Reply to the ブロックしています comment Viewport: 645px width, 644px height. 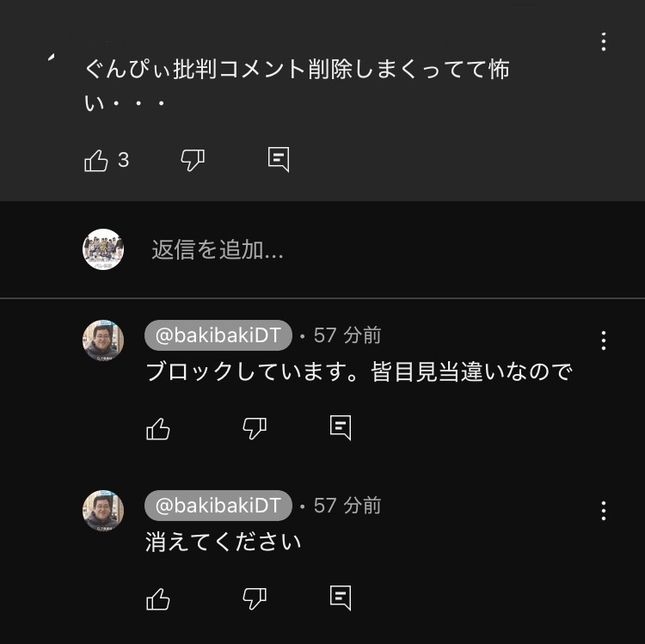pyautogui.click(x=341, y=427)
